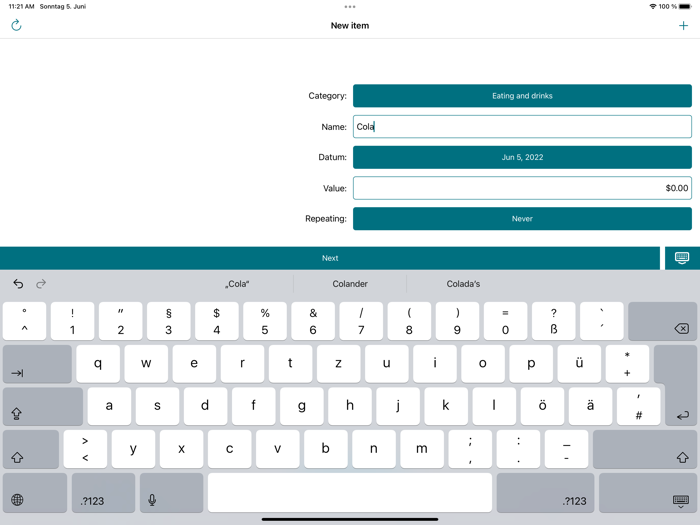The width and height of the screenshot is (700, 525).
Task: Tap the return key
Action: pyautogui.click(x=681, y=385)
